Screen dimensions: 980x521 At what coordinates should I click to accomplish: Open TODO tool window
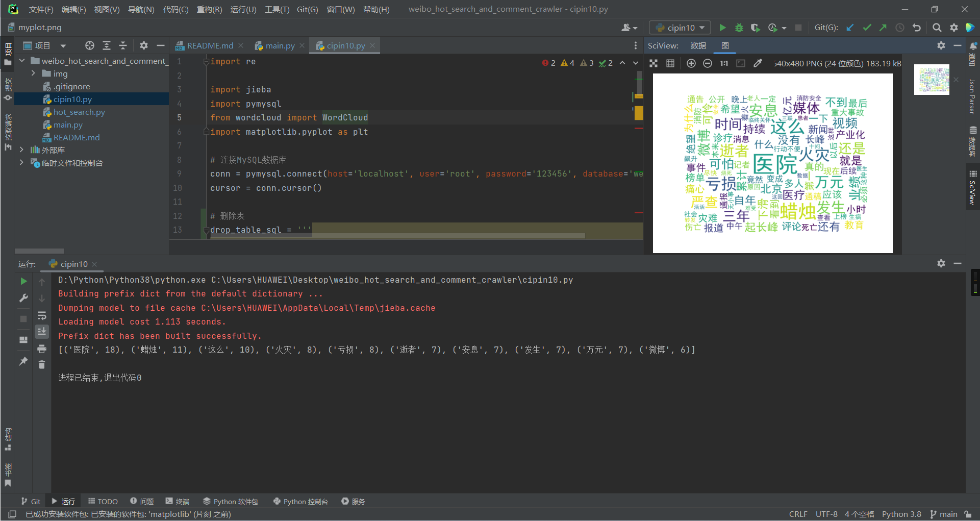click(103, 502)
